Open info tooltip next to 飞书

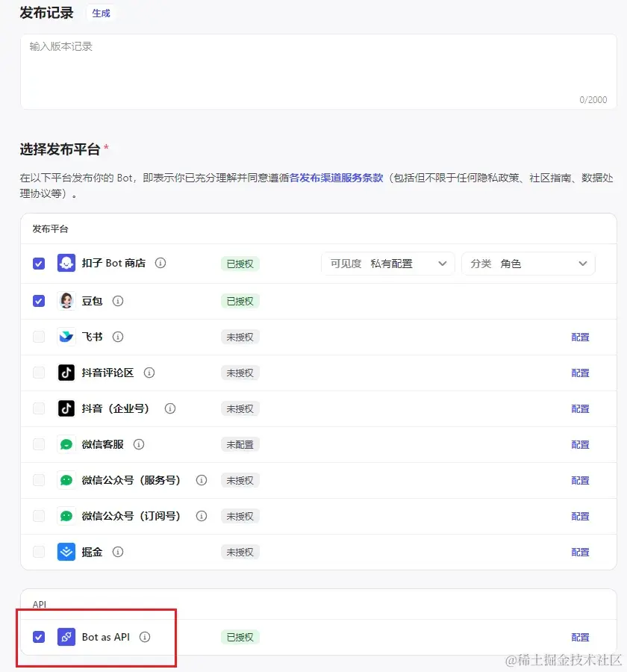[118, 337]
